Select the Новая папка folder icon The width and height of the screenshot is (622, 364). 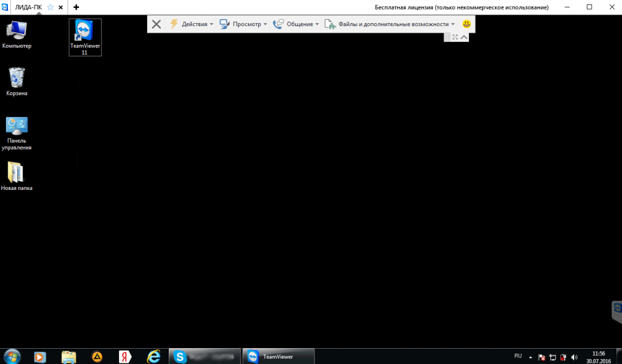coord(16,177)
